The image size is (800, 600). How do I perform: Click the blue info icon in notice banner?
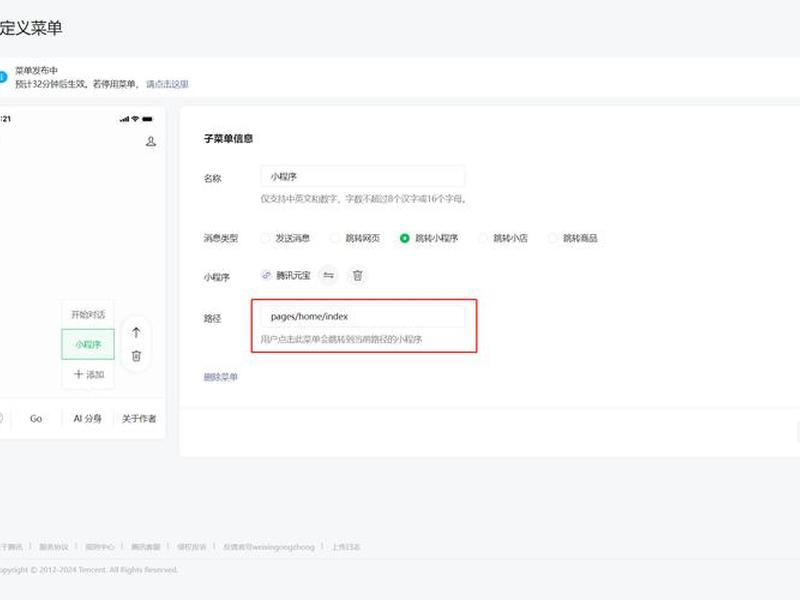point(3,77)
